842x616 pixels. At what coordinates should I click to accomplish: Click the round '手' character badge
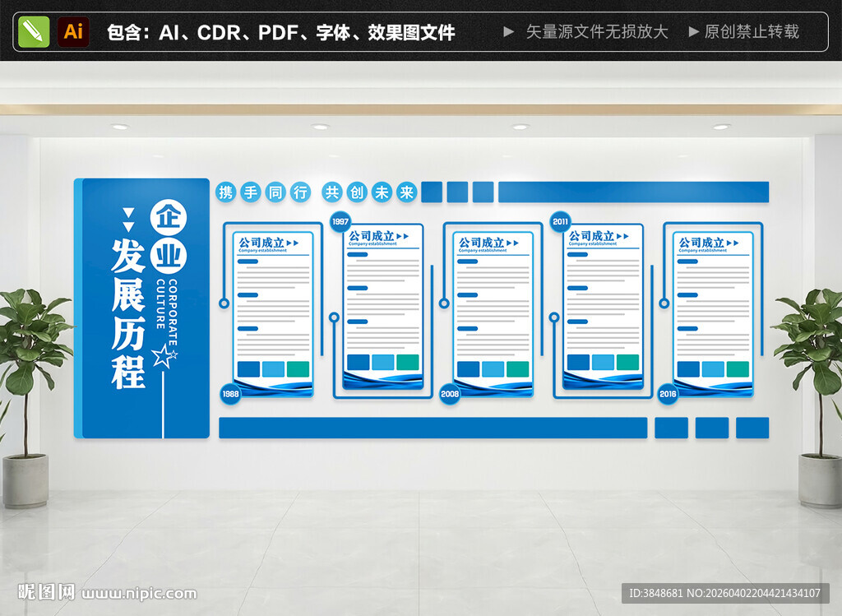pos(251,192)
